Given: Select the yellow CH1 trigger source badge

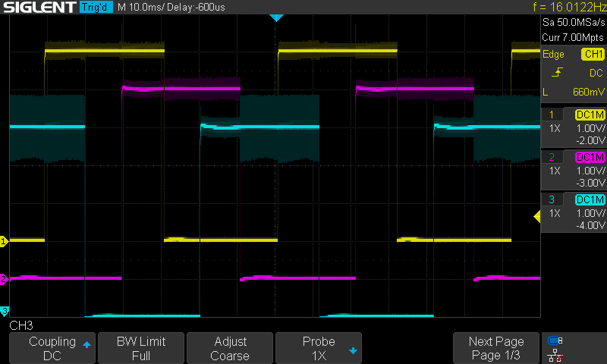Looking at the screenshot, I should coord(593,54).
